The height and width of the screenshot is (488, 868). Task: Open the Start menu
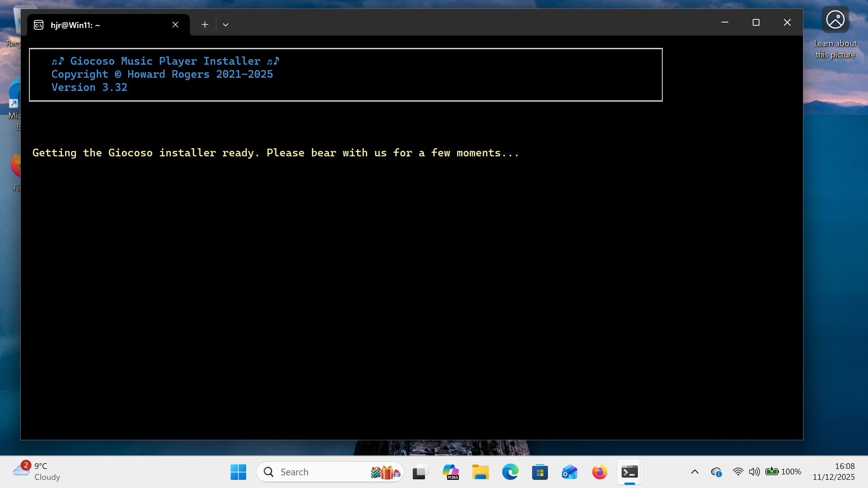(238, 472)
